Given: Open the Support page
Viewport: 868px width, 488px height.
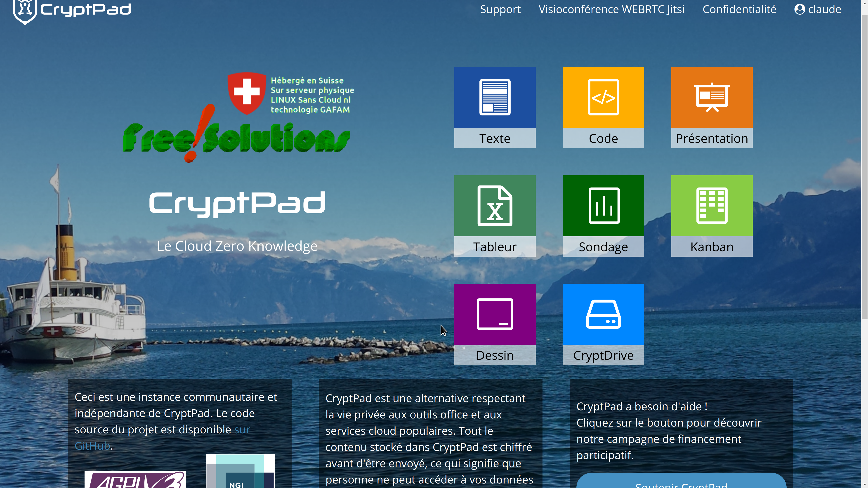Looking at the screenshot, I should [500, 9].
